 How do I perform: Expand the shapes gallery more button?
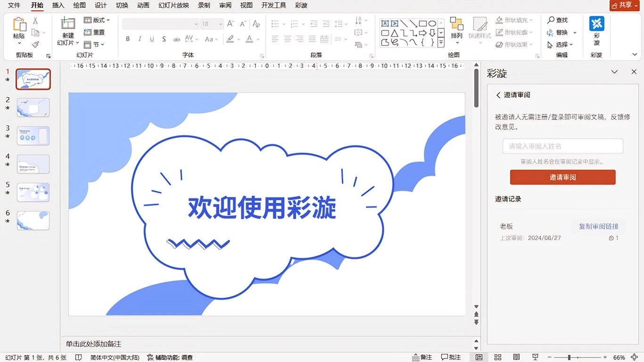441,42
